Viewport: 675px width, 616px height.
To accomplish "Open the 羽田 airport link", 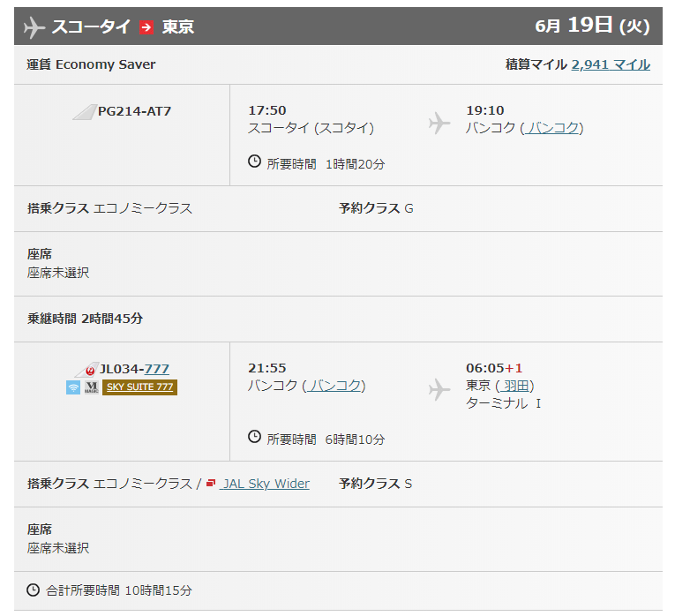I will click(x=514, y=386).
